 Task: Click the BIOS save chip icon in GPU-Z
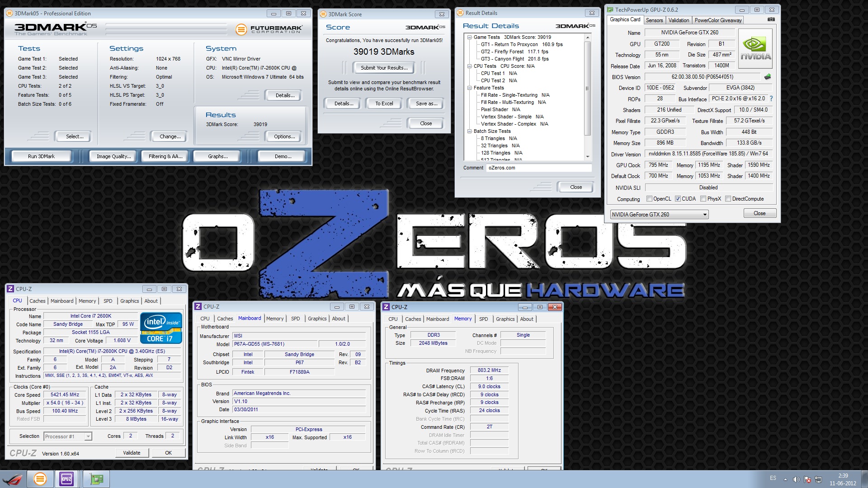[767, 77]
